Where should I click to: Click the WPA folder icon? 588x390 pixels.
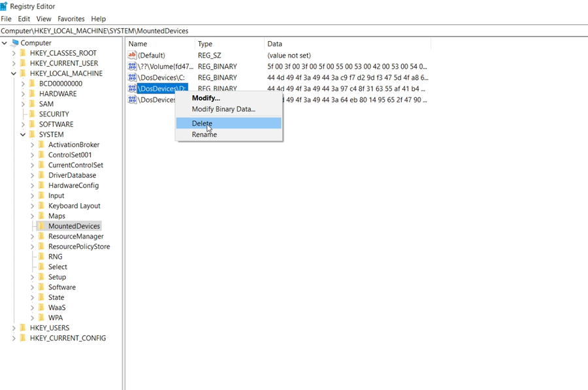(41, 317)
